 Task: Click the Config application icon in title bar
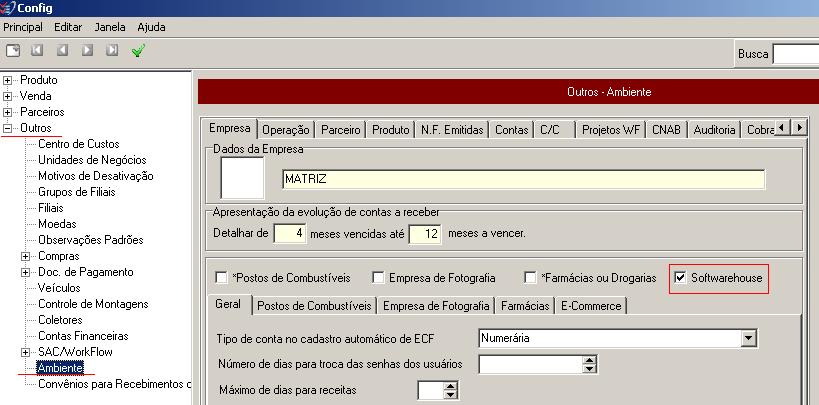(8, 8)
